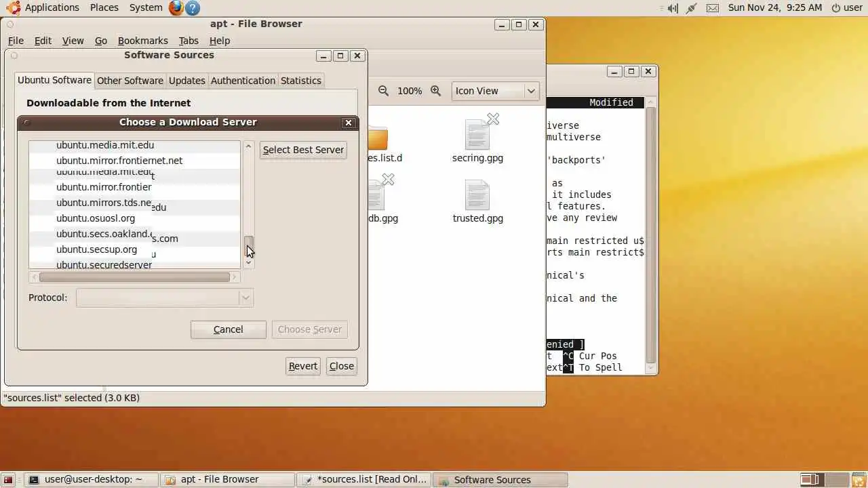
Task: Select server ubuntu.osuosl.org
Action: 96,218
